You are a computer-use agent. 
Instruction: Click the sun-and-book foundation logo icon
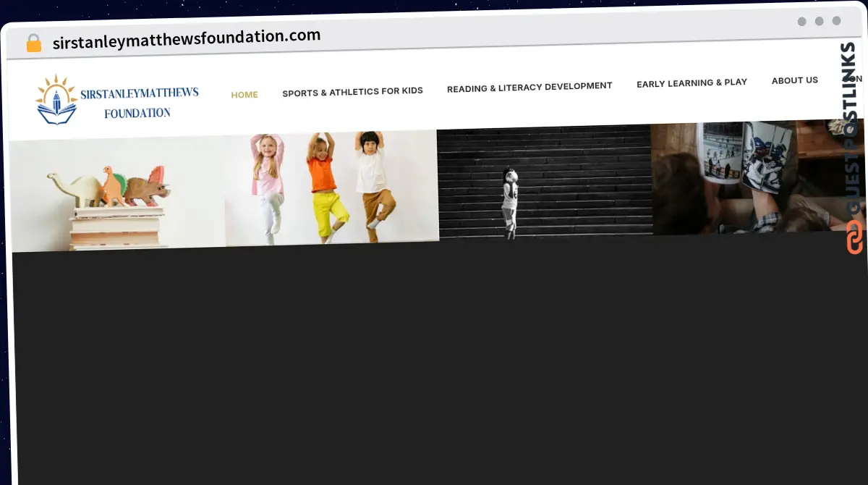56,100
